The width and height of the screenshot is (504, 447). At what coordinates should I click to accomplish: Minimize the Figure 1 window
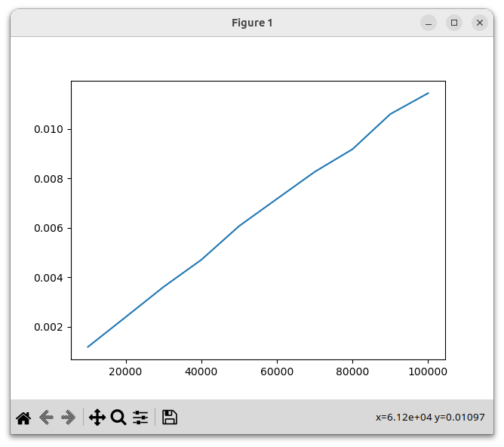429,23
